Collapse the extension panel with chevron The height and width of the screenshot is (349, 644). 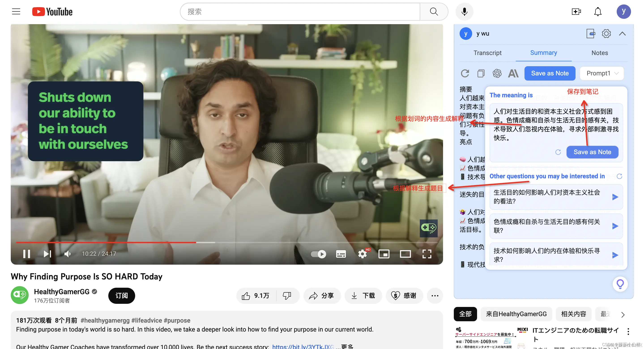pos(622,34)
